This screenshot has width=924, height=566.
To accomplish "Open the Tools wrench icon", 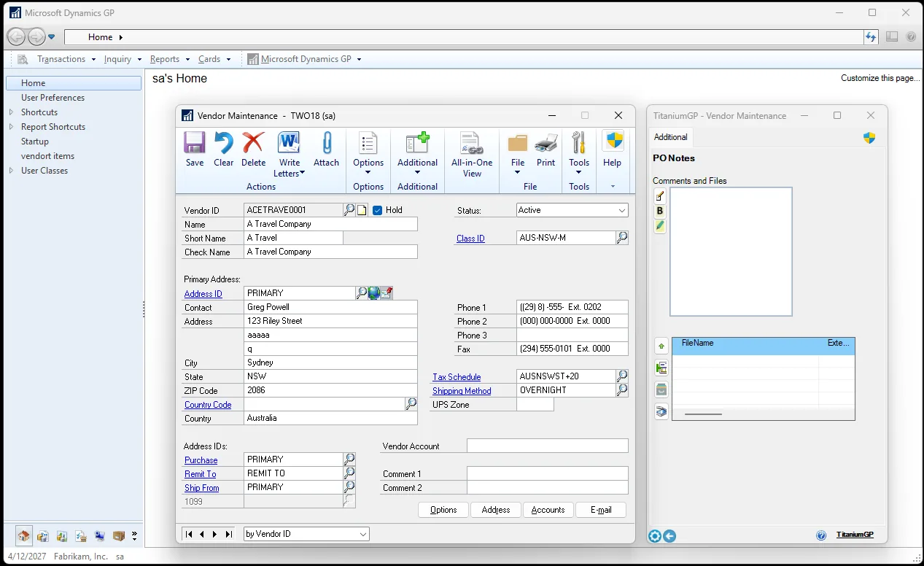I will point(579,143).
